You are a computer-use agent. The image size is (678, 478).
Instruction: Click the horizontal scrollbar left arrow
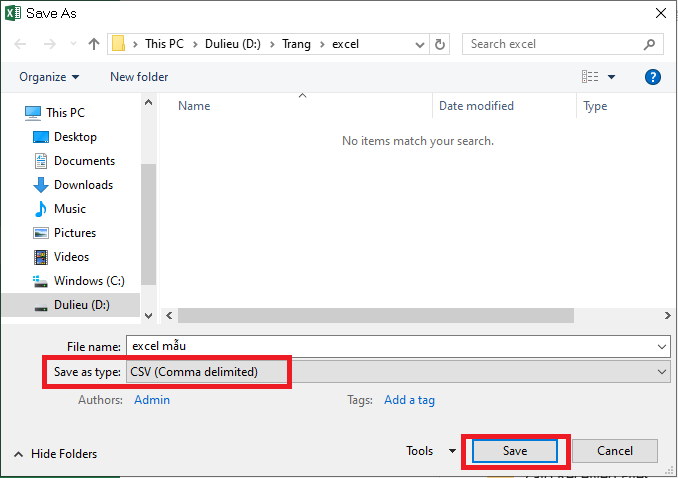(x=169, y=316)
